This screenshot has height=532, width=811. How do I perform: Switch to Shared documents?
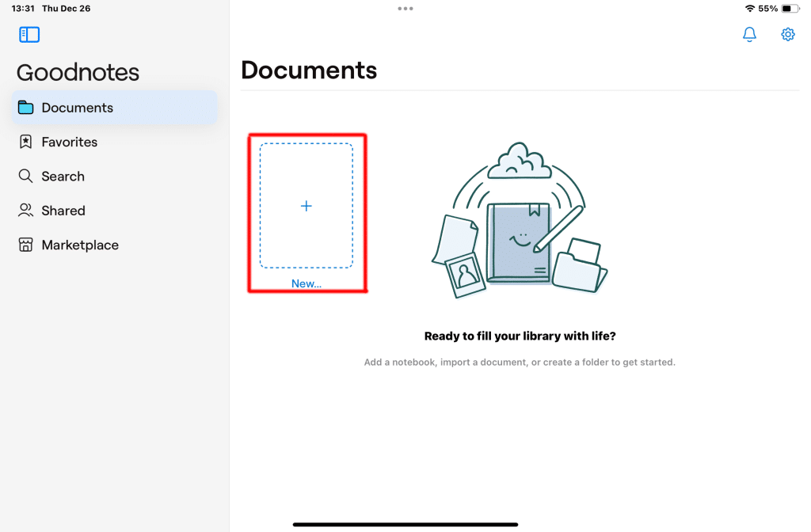coord(114,211)
